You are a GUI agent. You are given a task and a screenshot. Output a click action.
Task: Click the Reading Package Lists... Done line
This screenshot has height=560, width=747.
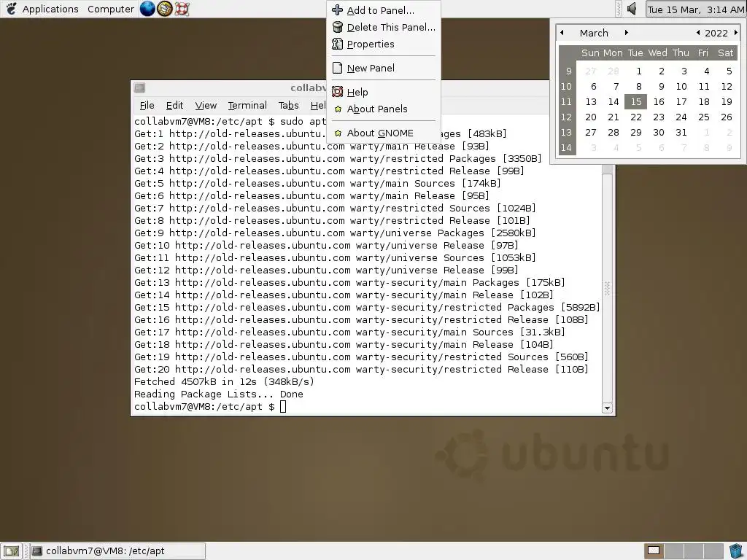[x=219, y=394]
